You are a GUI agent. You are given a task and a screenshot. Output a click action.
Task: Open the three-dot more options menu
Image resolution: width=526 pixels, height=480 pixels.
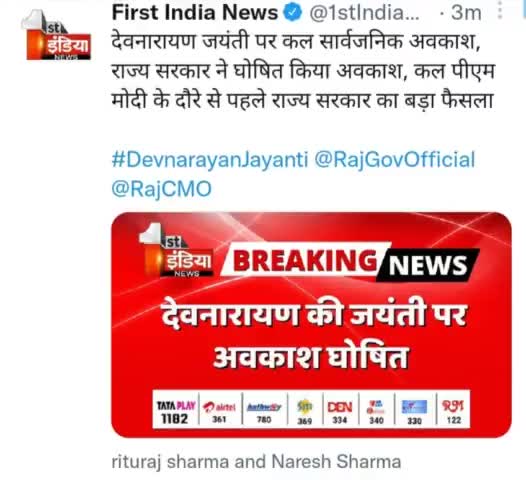pyautogui.click(x=500, y=11)
